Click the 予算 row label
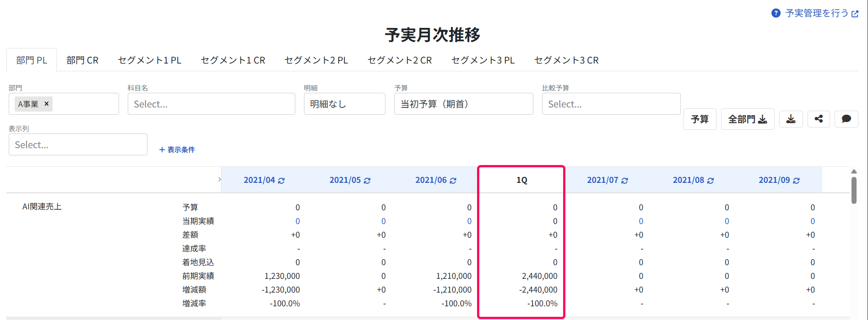 pyautogui.click(x=190, y=208)
